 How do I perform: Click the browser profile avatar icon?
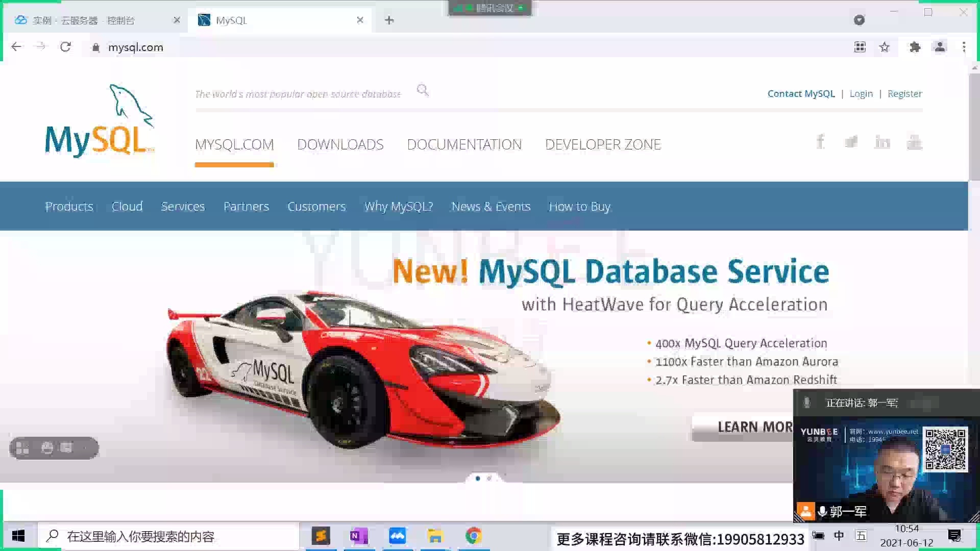tap(940, 47)
